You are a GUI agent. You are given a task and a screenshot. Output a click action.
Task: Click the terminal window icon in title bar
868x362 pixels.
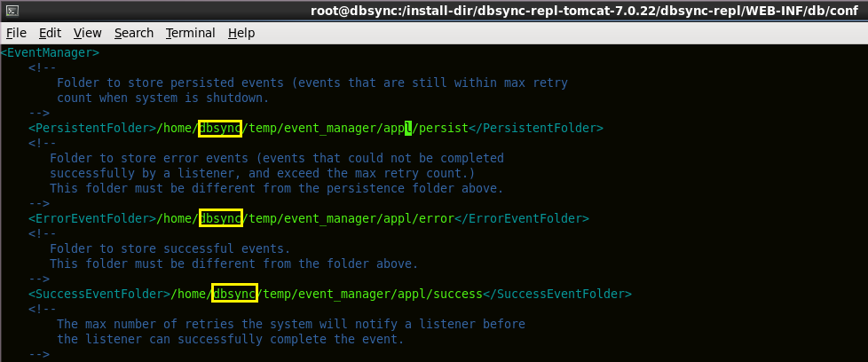point(11,10)
